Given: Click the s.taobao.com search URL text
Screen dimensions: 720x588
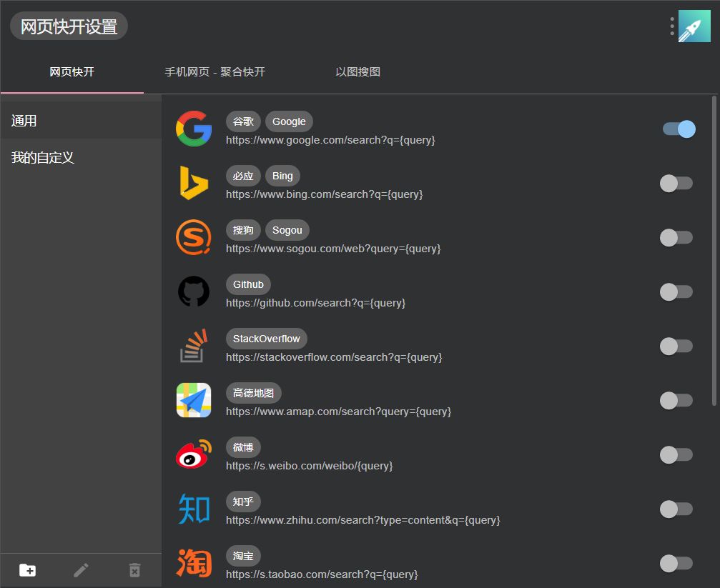Looking at the screenshot, I should [322, 574].
